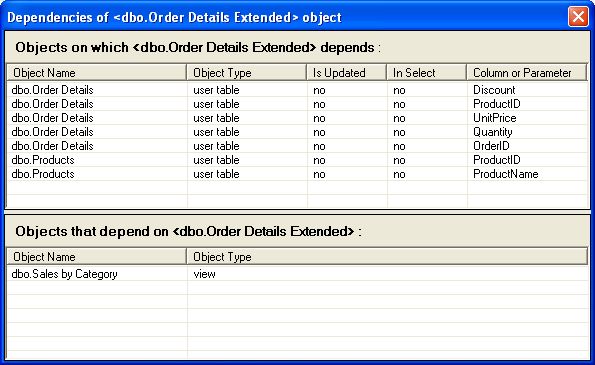
Task: Select dbo.Order Details in the OrderID row
Action: pos(52,146)
